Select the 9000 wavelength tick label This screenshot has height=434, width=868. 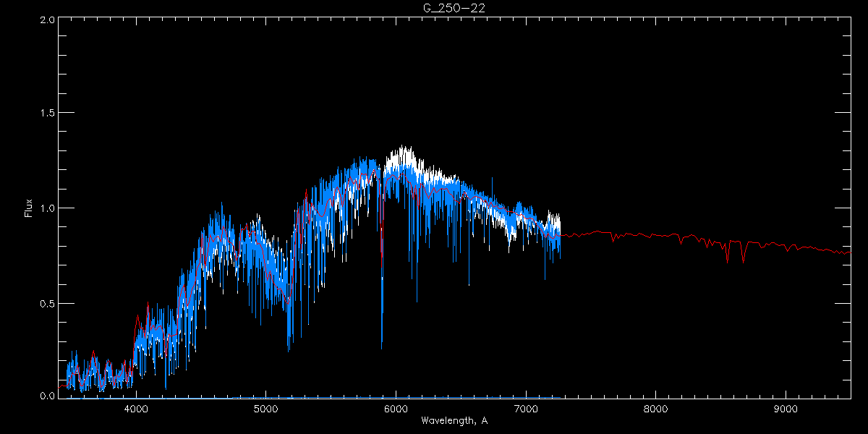pos(786,409)
